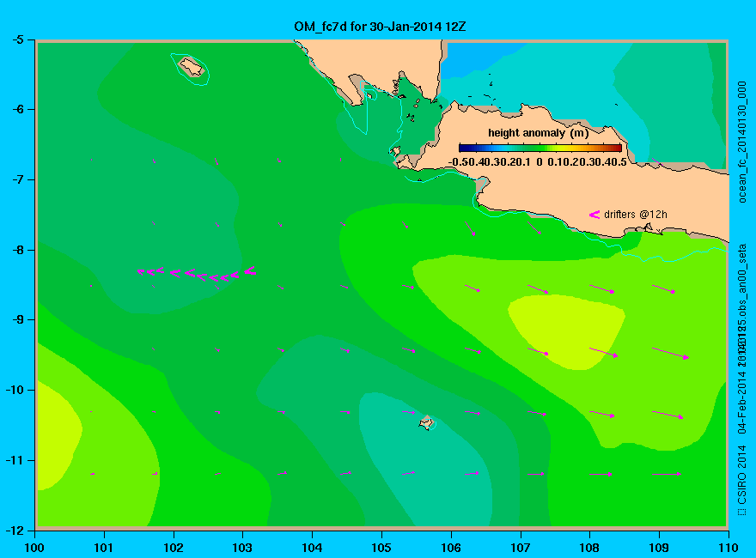Click the x-axis label "109"
This screenshot has width=756, height=558.
click(659, 548)
